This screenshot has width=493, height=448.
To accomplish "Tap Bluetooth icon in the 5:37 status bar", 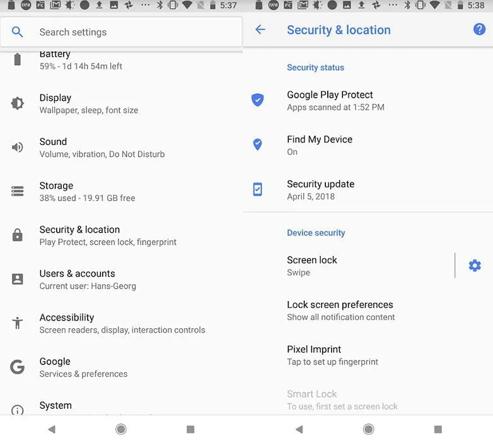I will [160, 5].
